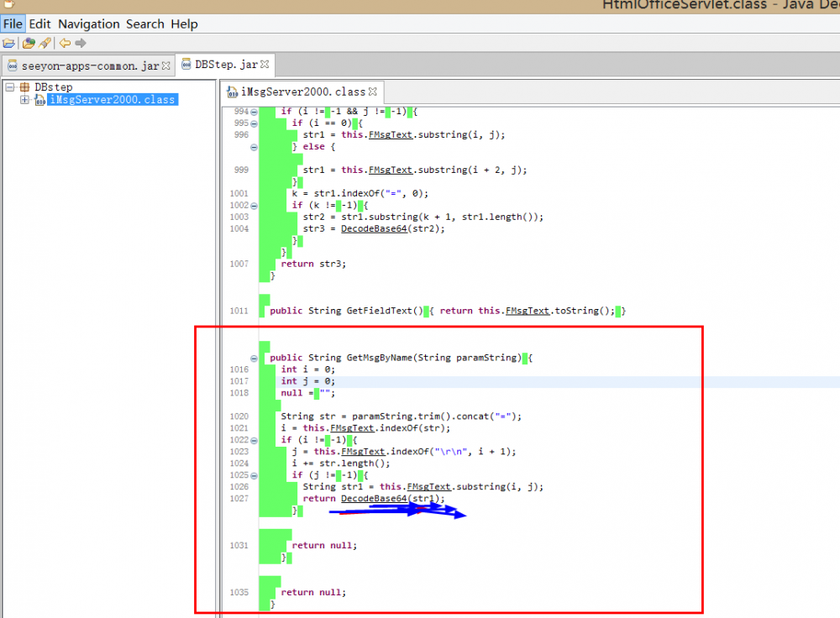Close the seeyon-apps-common.jar tab
Viewport: 840px width, 618px height.
coord(166,65)
